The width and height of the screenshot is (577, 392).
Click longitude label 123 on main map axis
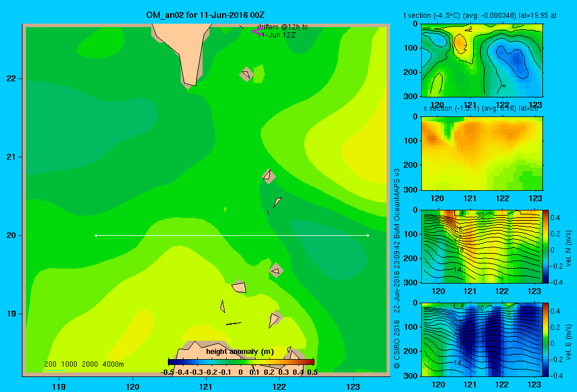coord(353,386)
